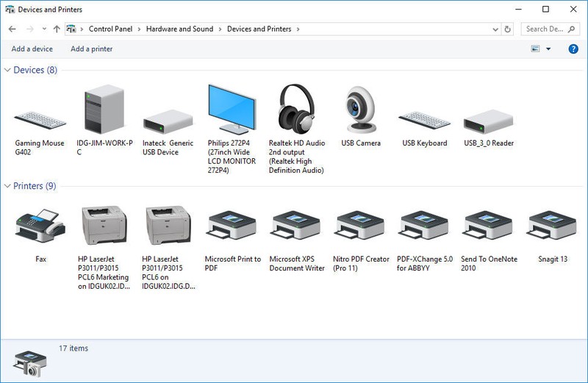Open the view options dropdown arrow
This screenshot has width=588, height=383.
coord(548,49)
